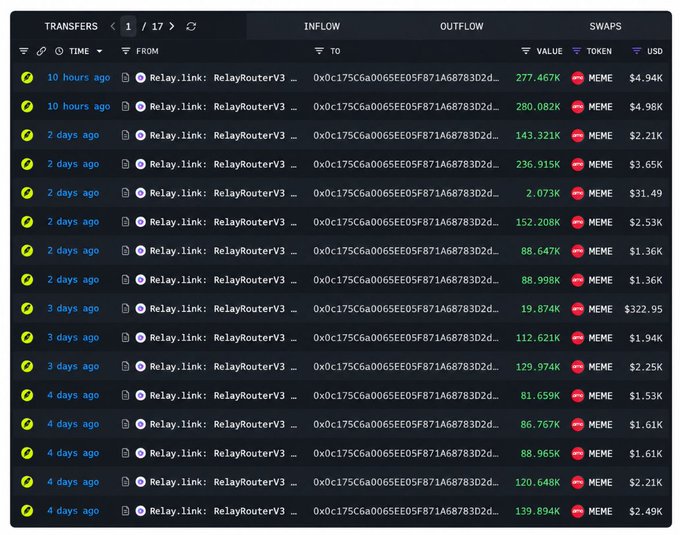Click MEME token icon in 88.965K row
This screenshot has height=535, width=680.
578,453
